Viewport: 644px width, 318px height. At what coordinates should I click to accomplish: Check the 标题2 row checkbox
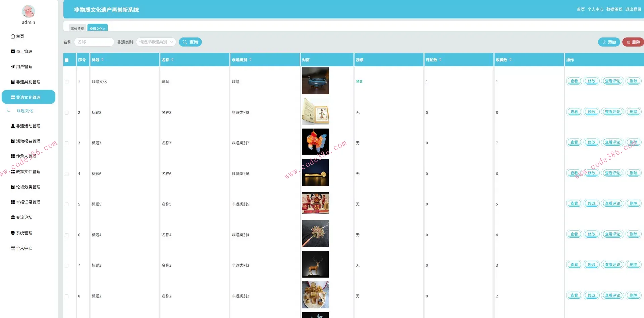(67, 296)
